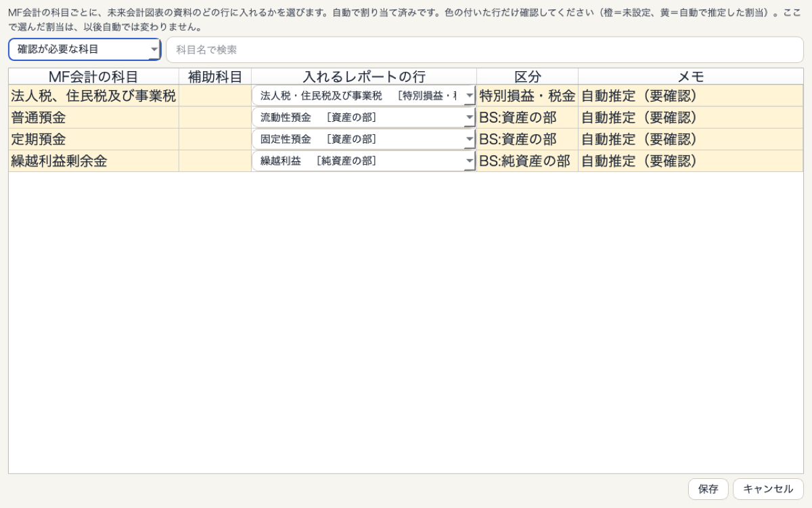Open the 繰越利益 [純資産の部] dropdown
Viewport: 812px width, 508px height.
364,161
